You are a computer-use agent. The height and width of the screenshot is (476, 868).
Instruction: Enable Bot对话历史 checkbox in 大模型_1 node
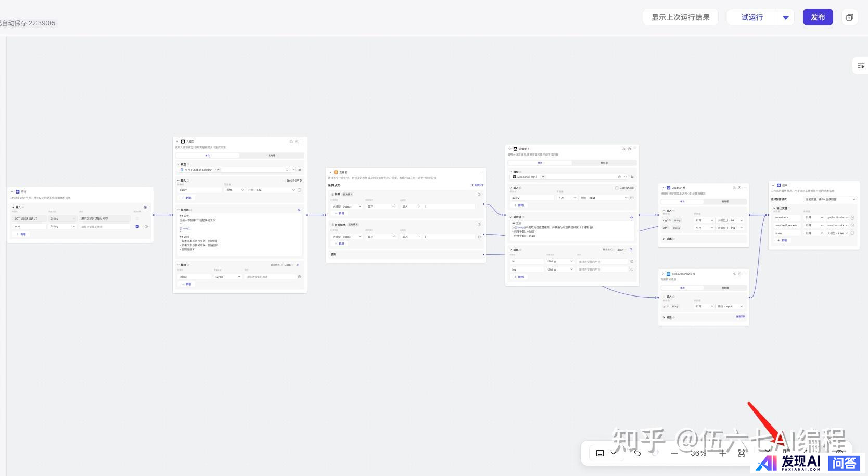click(x=617, y=188)
